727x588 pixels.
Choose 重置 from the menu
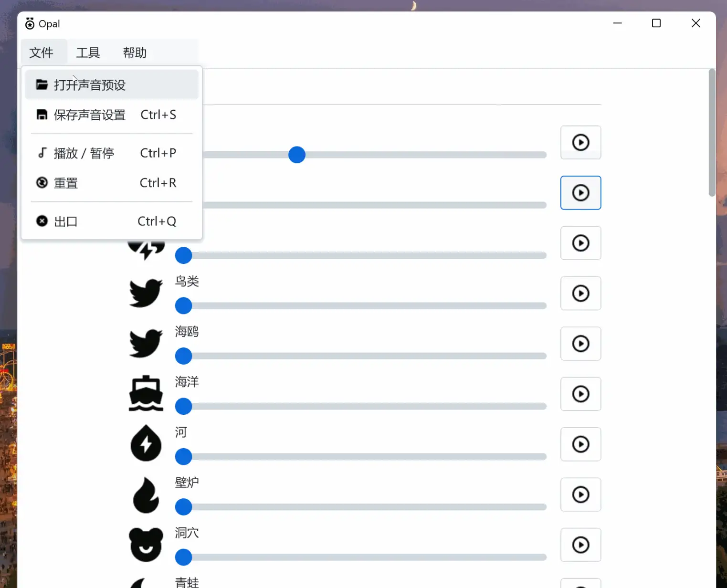112,183
